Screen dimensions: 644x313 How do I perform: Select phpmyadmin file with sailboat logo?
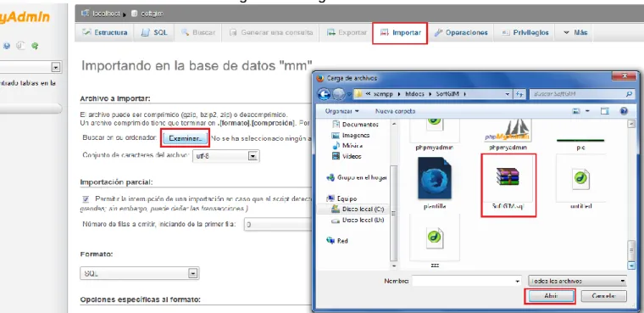coord(508,136)
